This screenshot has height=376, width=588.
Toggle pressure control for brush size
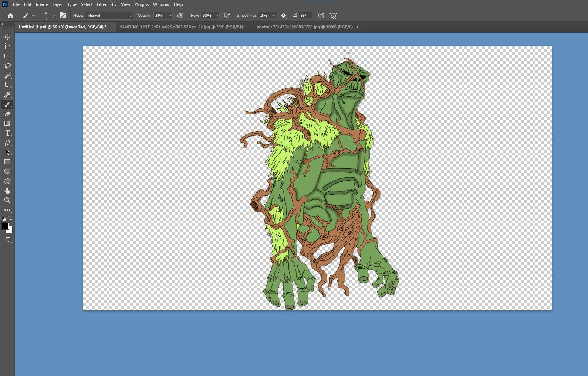pyautogui.click(x=321, y=16)
